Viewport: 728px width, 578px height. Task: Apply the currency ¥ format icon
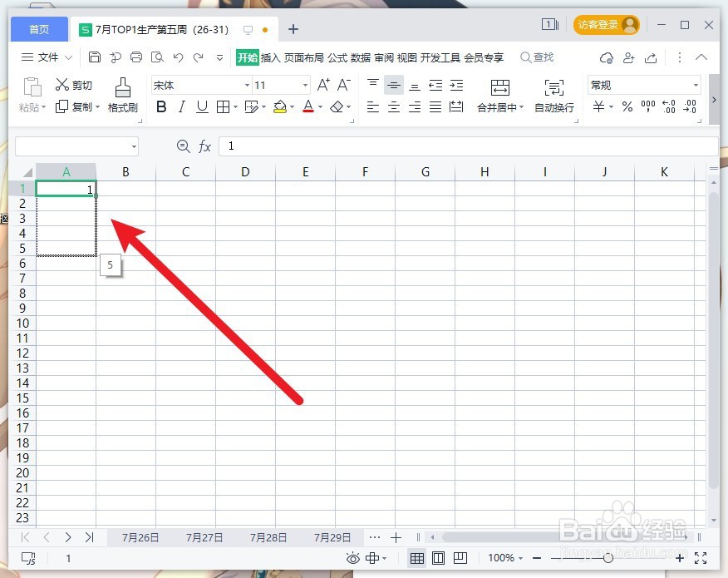click(600, 106)
